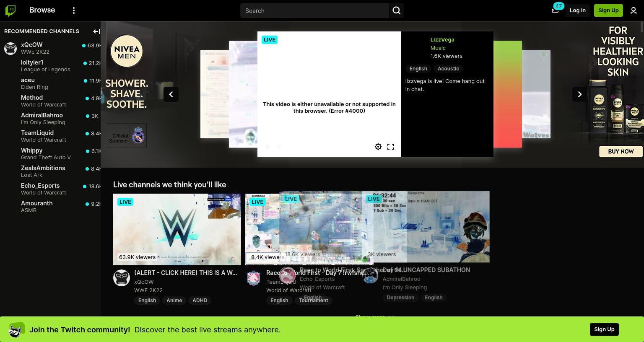Open LizzVega channel link
The width and height of the screenshot is (644, 342).
pos(442,39)
